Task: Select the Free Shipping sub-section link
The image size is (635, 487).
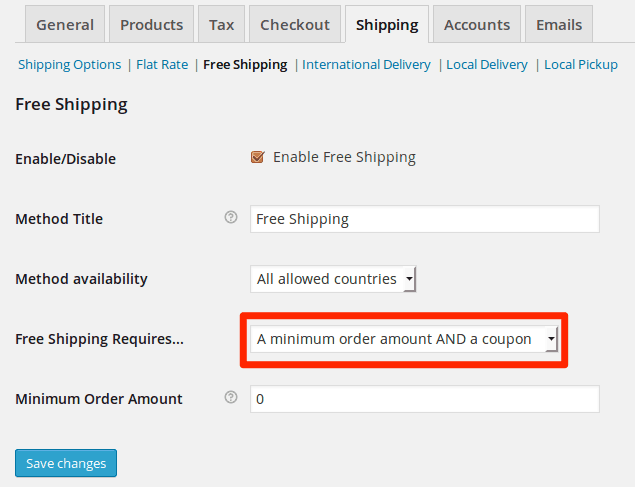Action: [x=245, y=64]
